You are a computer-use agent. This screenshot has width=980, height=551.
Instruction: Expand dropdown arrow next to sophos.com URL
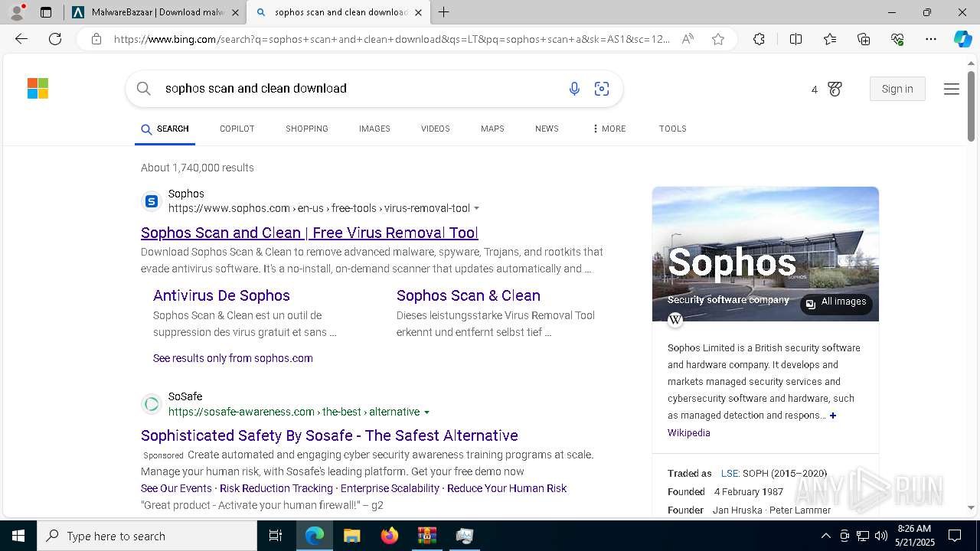(477, 209)
